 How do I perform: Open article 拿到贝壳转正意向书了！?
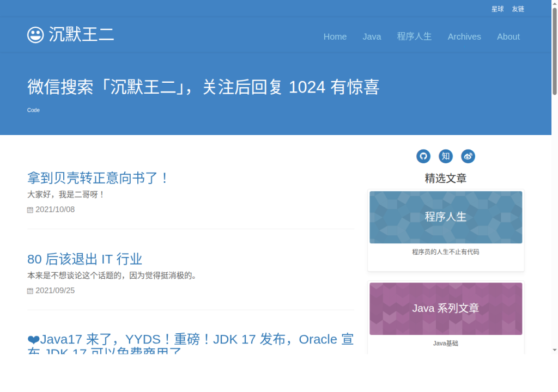pyautogui.click(x=98, y=178)
